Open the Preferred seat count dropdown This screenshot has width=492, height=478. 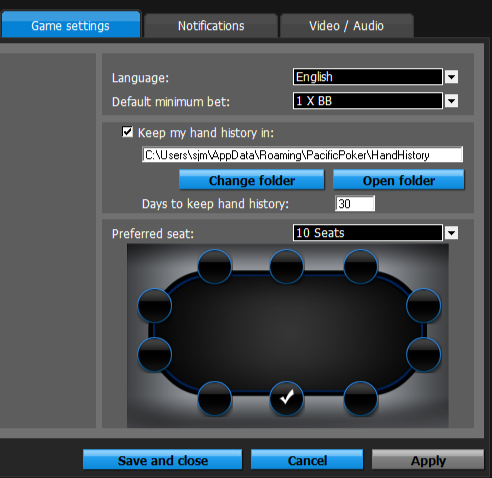click(x=452, y=233)
